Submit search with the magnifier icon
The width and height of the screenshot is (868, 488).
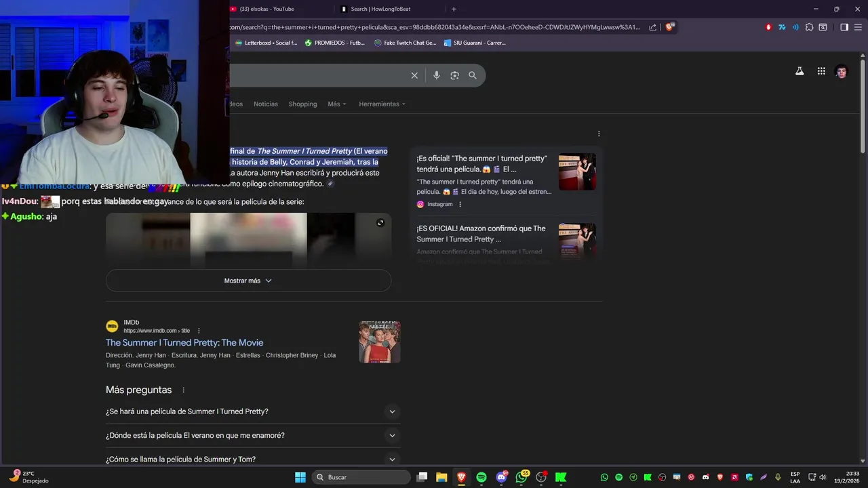coord(473,75)
